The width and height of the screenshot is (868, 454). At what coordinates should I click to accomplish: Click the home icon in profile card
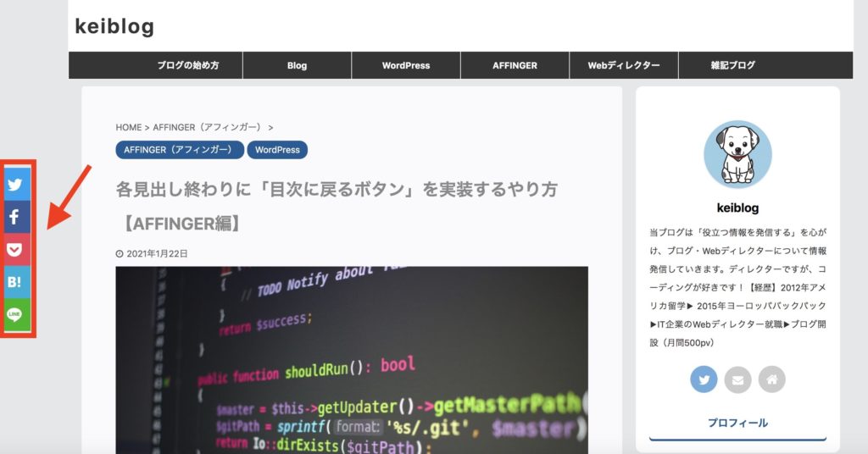point(772,379)
